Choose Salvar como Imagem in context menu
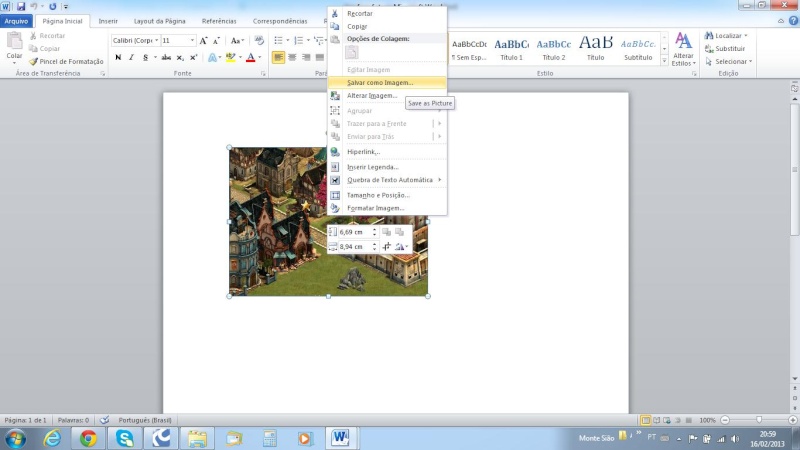Image resolution: width=800 pixels, height=450 pixels. (x=387, y=83)
